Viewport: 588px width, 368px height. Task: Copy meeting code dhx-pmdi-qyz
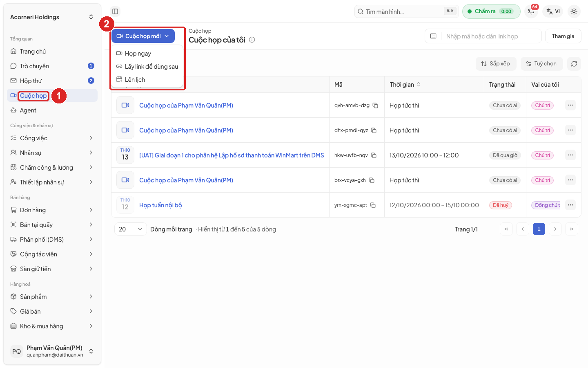click(374, 130)
